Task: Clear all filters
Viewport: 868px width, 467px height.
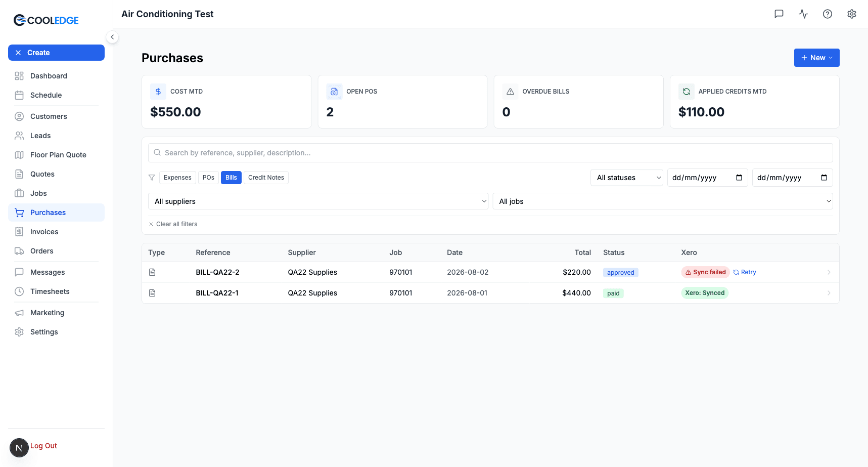Action: pyautogui.click(x=173, y=224)
